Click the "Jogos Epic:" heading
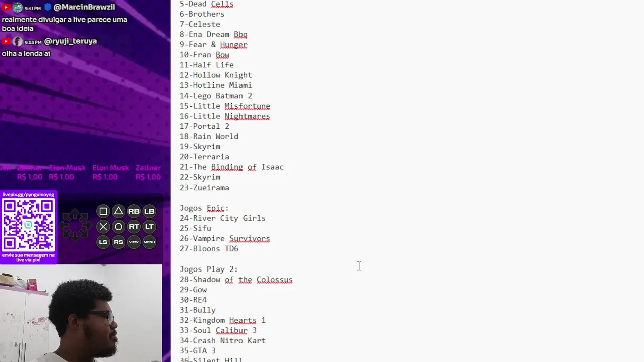The image size is (644, 362). (204, 208)
